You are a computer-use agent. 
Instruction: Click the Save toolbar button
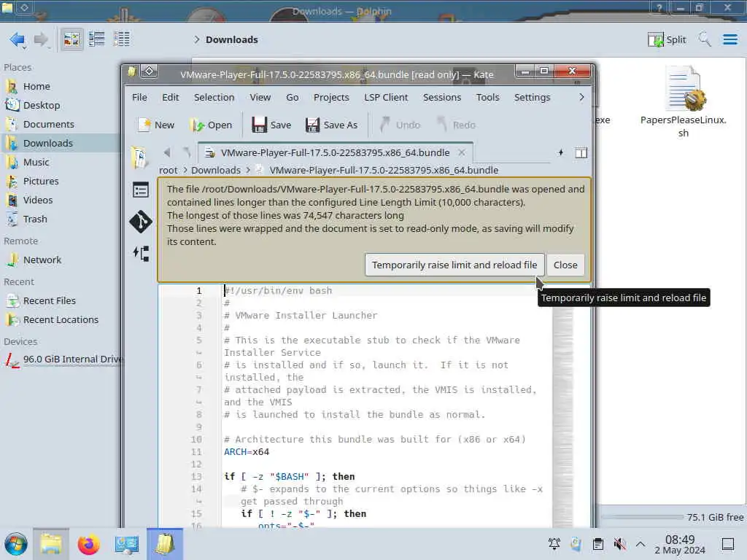[x=271, y=125]
